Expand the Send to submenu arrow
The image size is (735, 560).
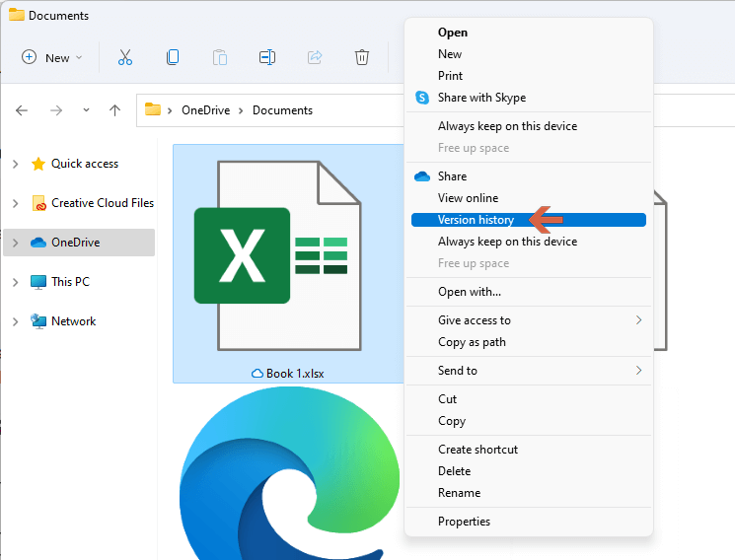639,371
